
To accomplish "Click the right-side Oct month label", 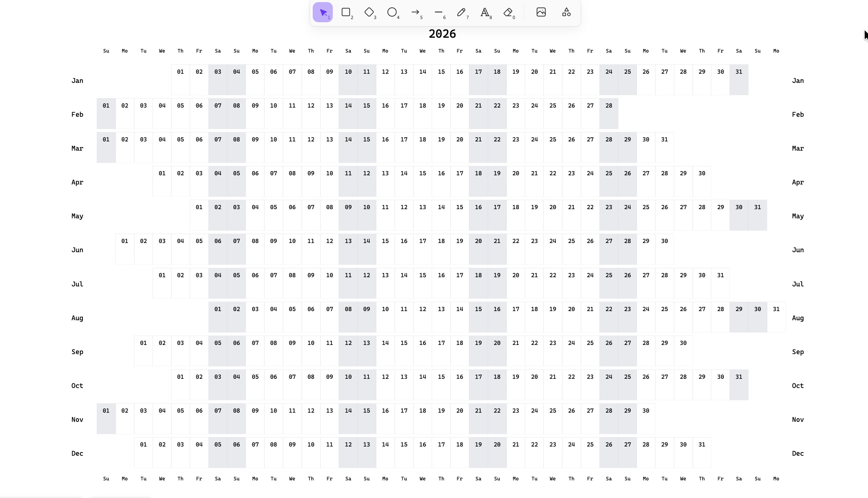I will click(797, 385).
